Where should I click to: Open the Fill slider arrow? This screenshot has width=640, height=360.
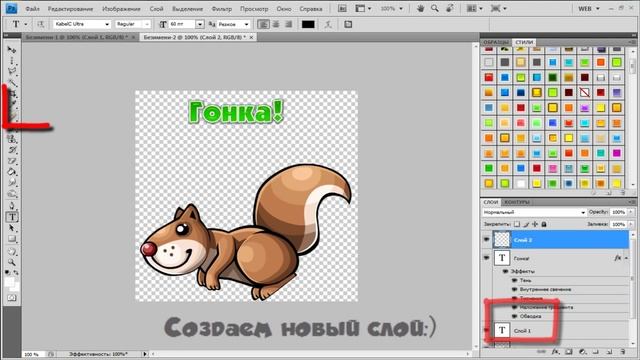[x=631, y=224]
